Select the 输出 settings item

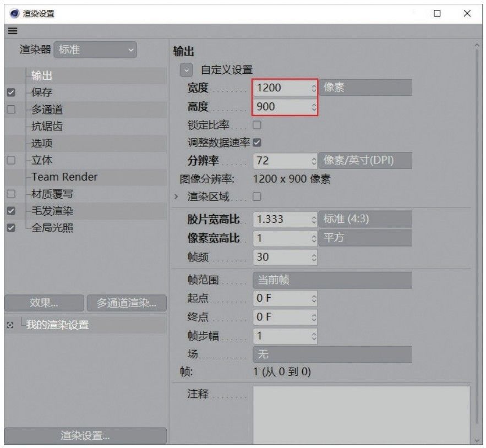pyautogui.click(x=42, y=75)
